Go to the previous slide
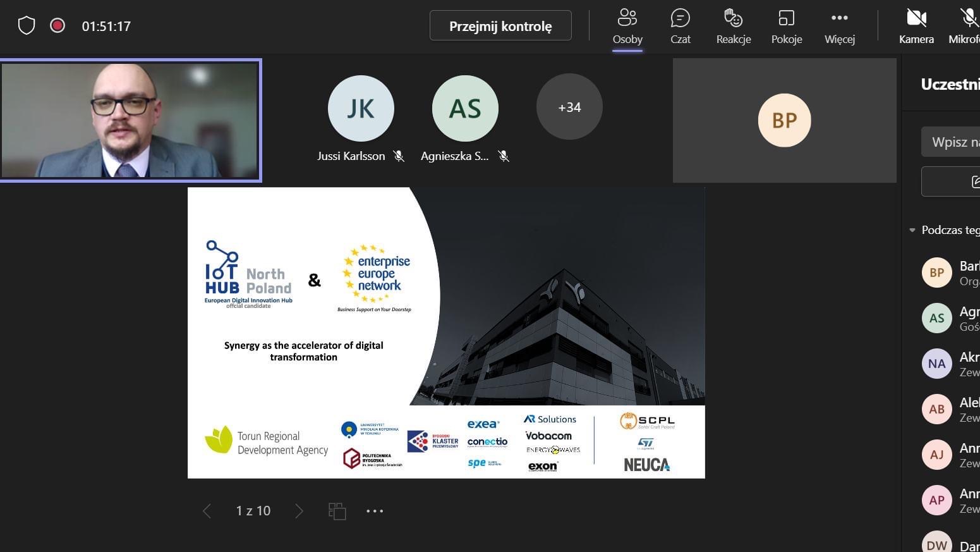The image size is (980, 552). [207, 511]
